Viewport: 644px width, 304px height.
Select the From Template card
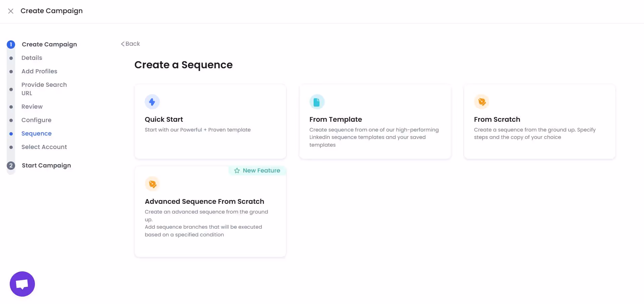coord(375,121)
